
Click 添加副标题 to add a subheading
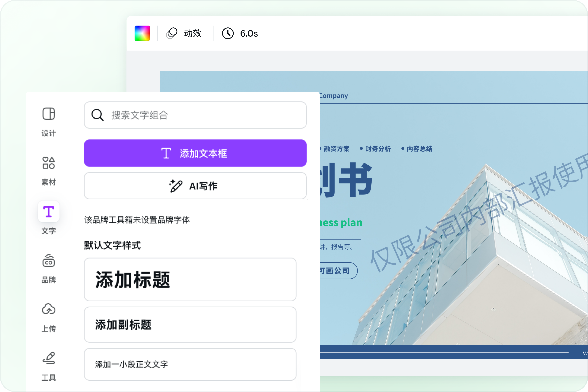[190, 325]
